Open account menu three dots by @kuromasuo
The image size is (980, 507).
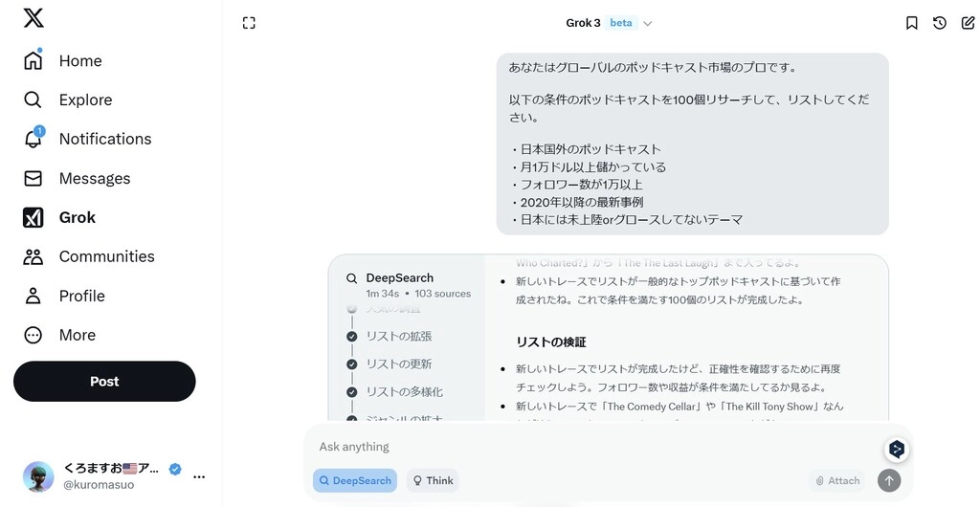[x=199, y=477]
